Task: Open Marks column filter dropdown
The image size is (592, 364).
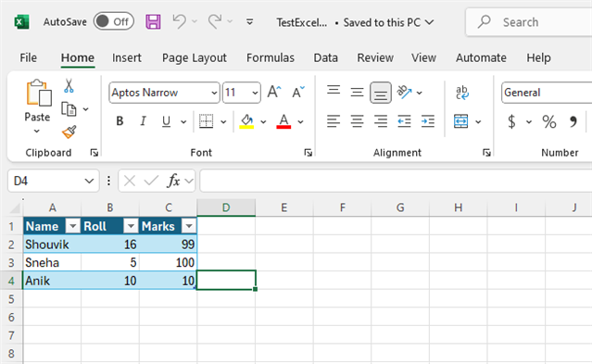Action: tap(189, 226)
